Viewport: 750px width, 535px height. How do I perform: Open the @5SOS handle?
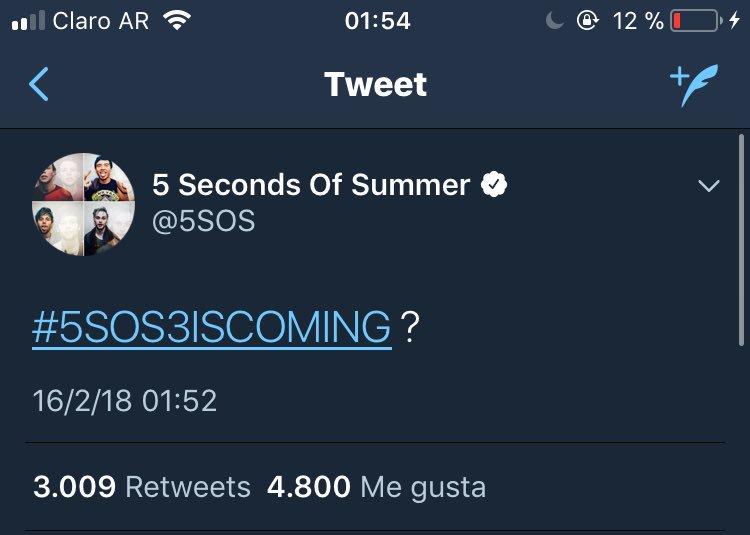(203, 220)
